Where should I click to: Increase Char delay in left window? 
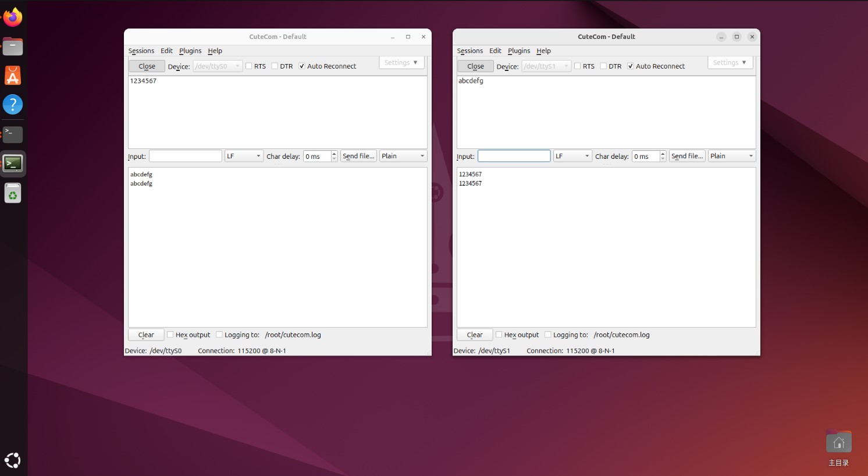click(x=334, y=154)
